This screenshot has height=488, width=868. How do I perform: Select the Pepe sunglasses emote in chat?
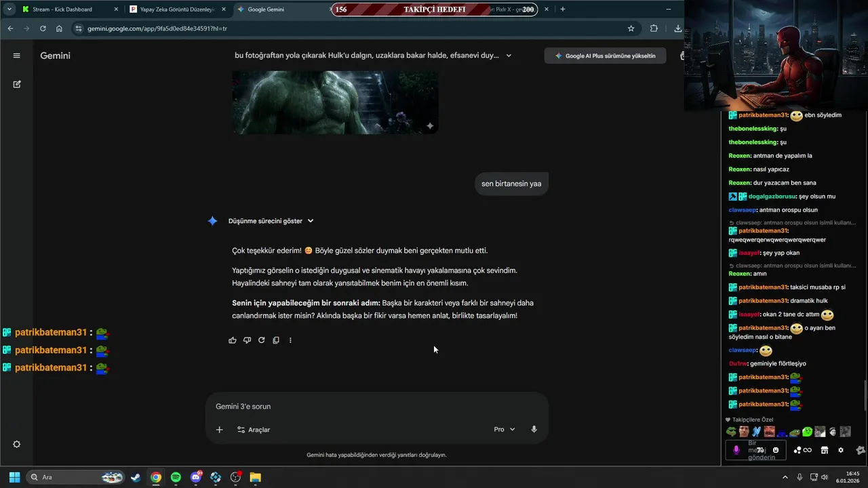pyautogui.click(x=731, y=432)
